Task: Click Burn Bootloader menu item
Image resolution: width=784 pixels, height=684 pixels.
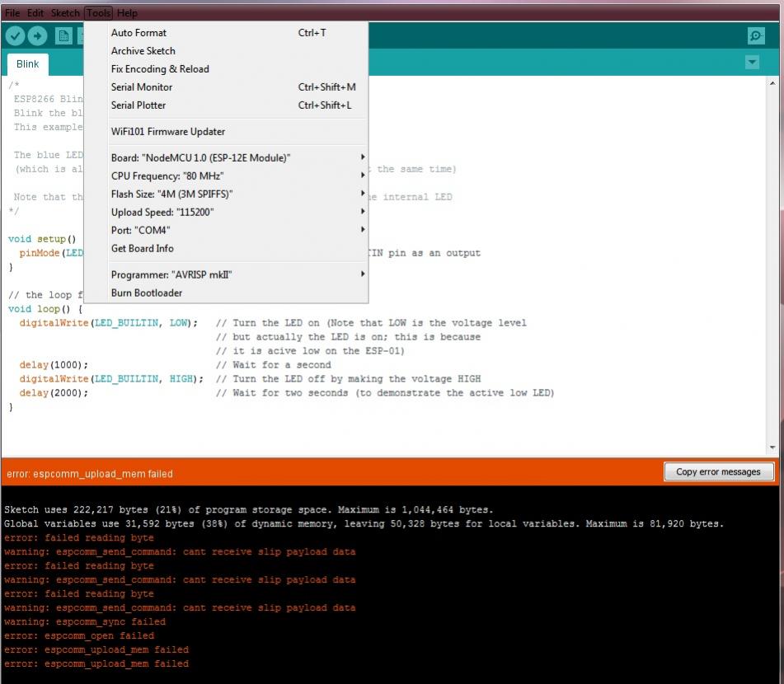Action: [147, 293]
